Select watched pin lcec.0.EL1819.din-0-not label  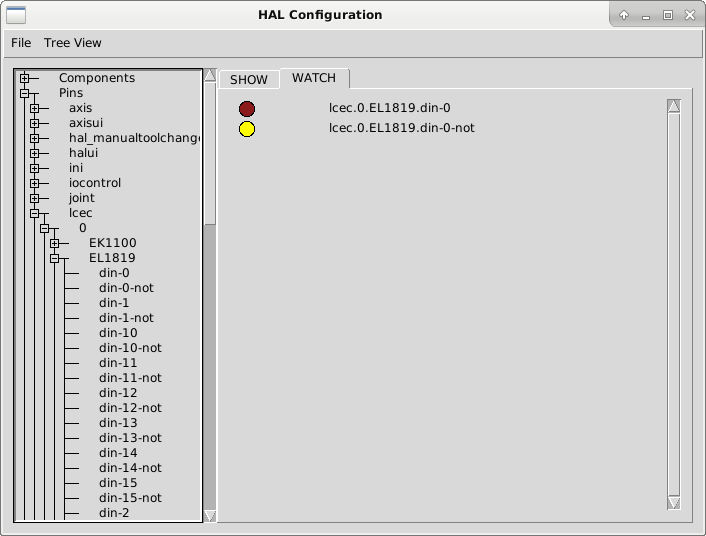pos(402,128)
